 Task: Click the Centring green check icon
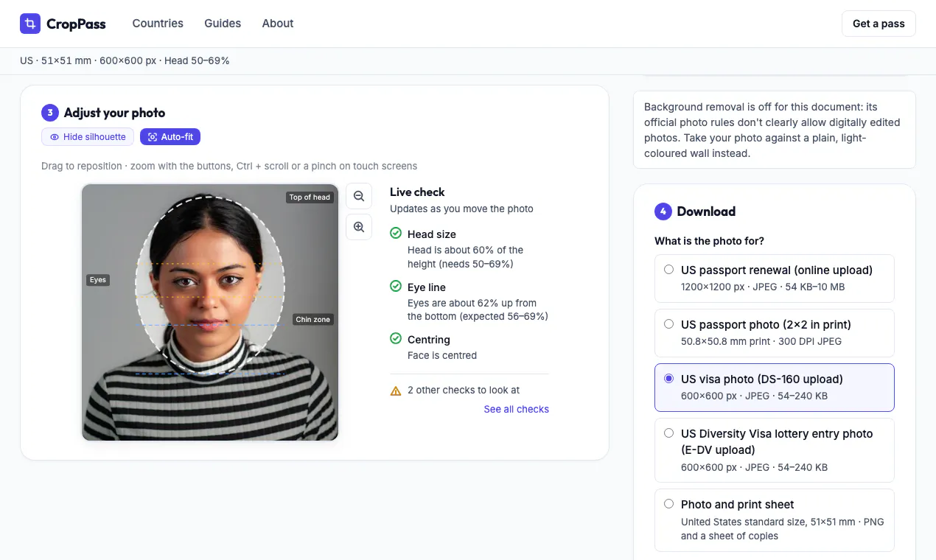[x=396, y=339]
